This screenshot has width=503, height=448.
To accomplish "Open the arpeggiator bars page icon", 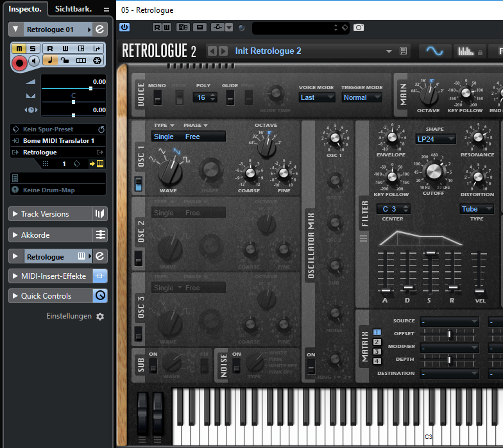I will tap(466, 51).
